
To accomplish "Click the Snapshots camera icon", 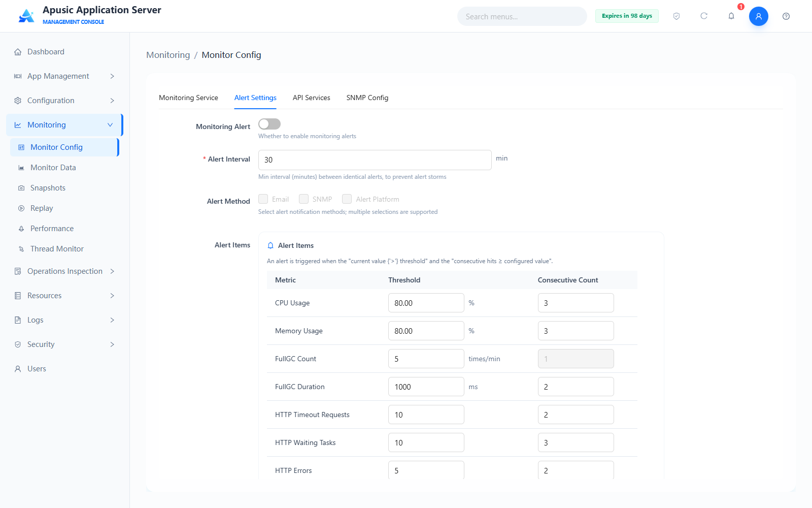I will 21,188.
